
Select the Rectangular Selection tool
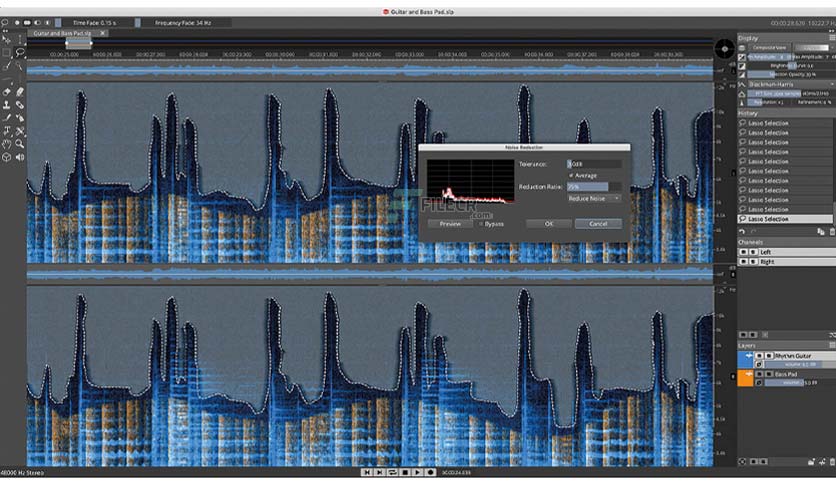point(6,52)
